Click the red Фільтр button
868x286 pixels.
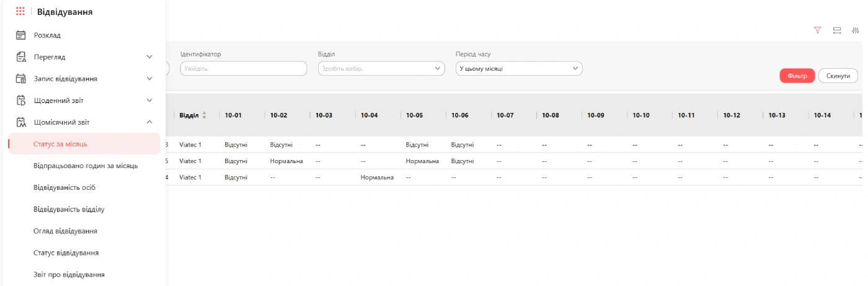tap(797, 76)
